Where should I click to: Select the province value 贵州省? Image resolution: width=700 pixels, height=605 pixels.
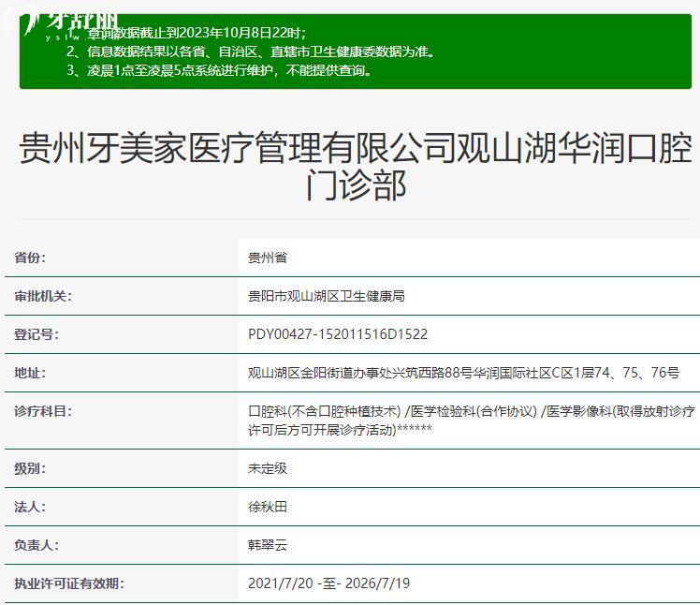(268, 258)
